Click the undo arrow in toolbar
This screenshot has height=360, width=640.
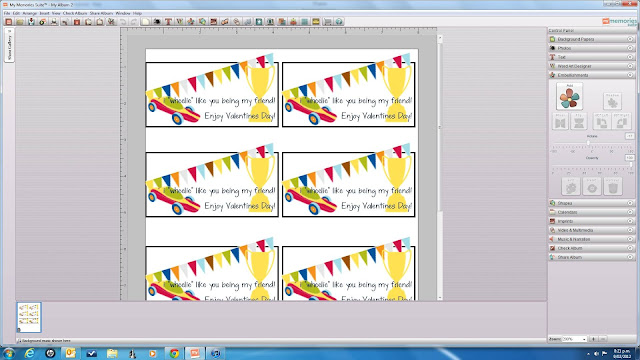point(123,22)
